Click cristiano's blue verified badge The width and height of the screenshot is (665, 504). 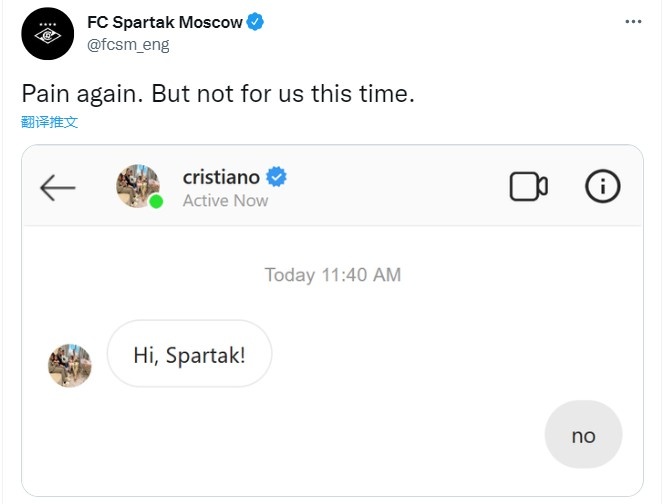(276, 177)
